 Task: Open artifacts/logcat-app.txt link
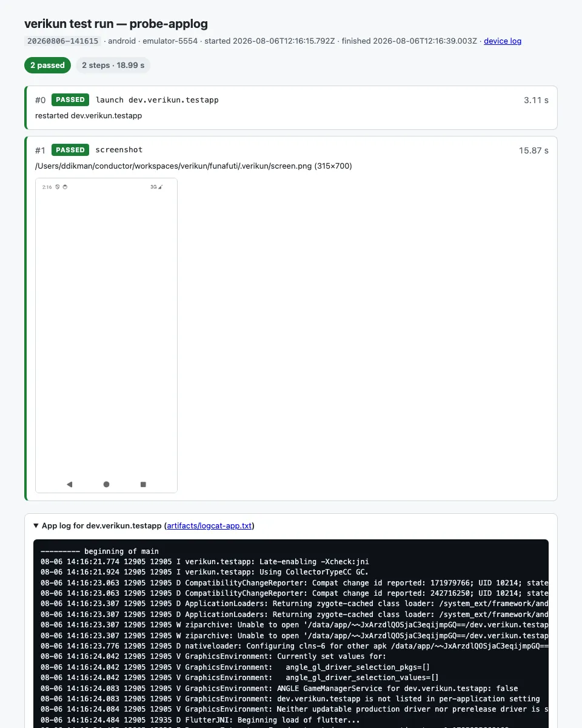[209, 526]
